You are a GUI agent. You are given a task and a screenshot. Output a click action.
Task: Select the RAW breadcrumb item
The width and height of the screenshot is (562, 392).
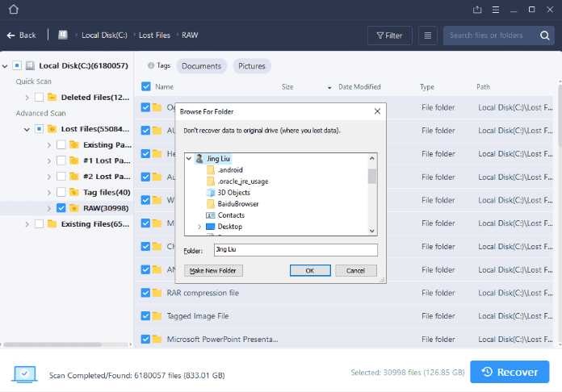[190, 35]
